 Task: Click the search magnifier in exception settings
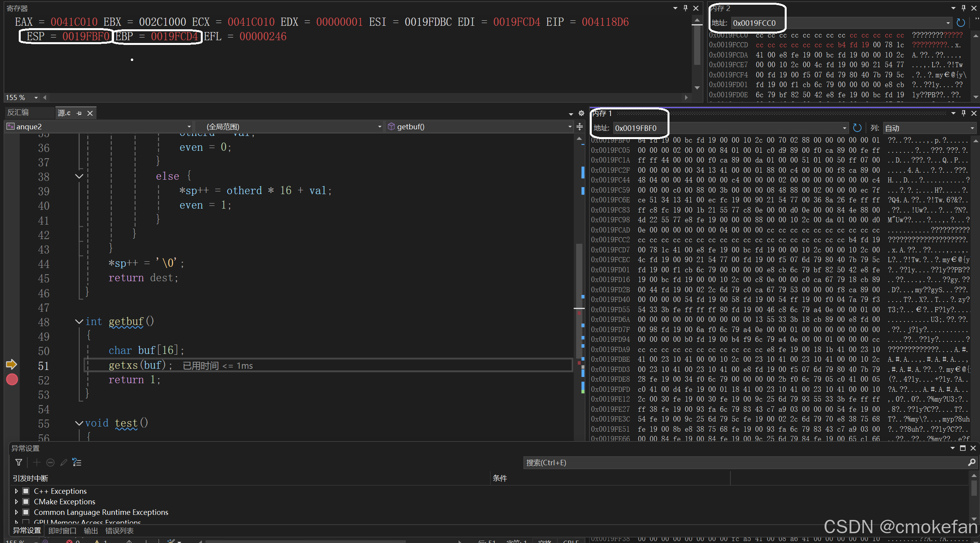pyautogui.click(x=972, y=463)
